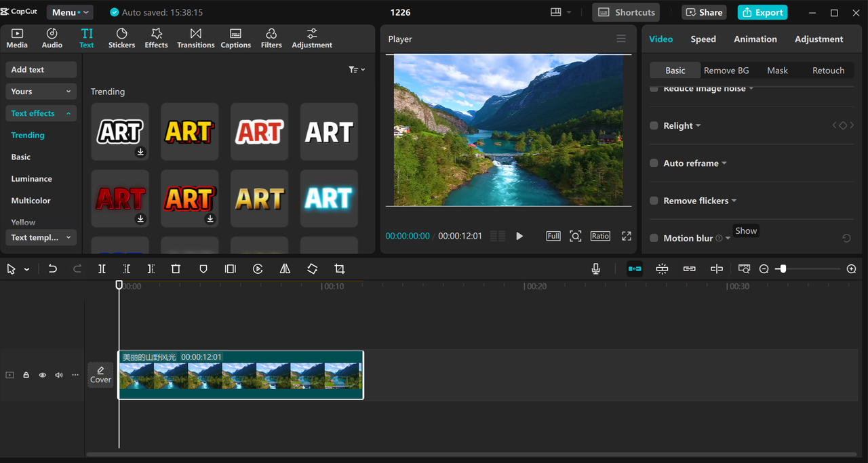Open the Text effects section dropdown
The image size is (868, 463).
(x=41, y=113)
